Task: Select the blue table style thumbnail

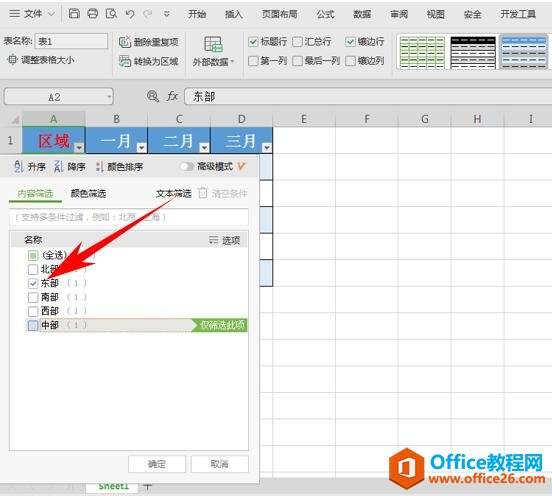Action: pos(524,52)
